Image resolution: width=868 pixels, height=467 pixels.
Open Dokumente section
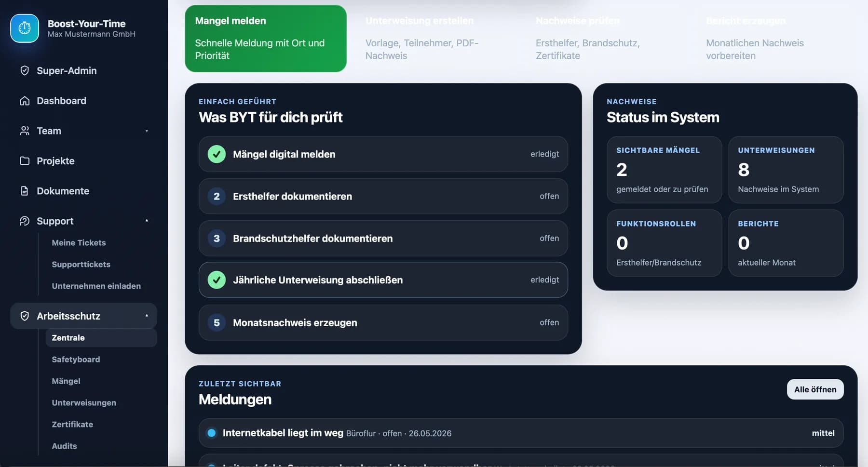point(83,191)
